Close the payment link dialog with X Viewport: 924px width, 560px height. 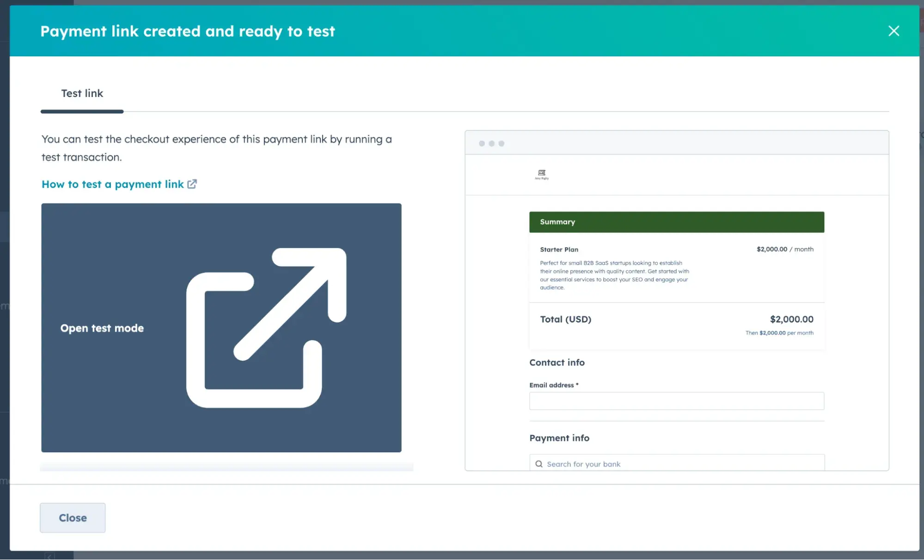tap(893, 31)
